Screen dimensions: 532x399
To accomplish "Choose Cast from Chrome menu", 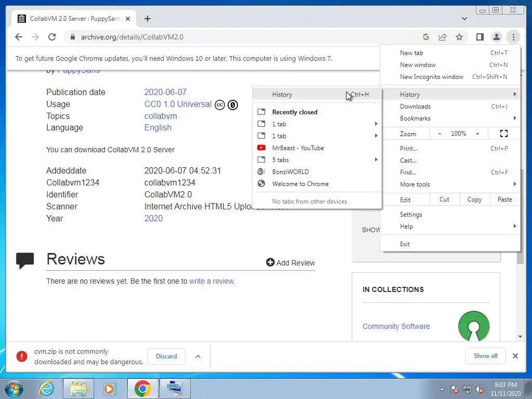I will click(x=450, y=160).
